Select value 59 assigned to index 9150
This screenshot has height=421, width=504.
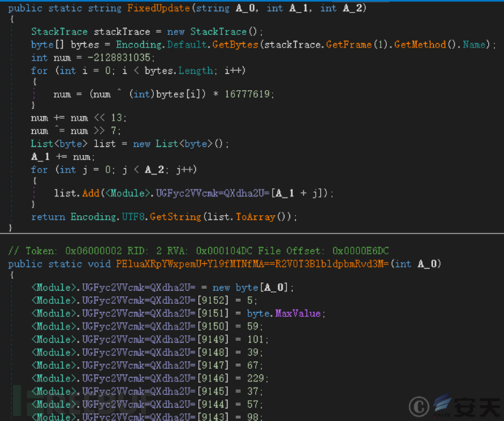[253, 326]
